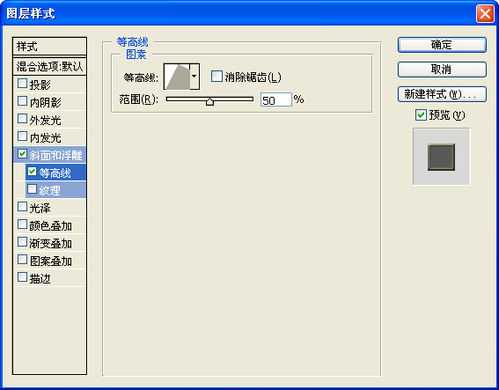Select the 斜面和浮雕 label in style list
This screenshot has height=390, width=499.
(56, 155)
